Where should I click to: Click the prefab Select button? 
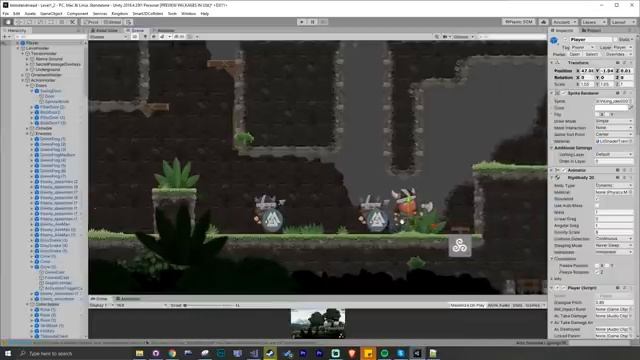tap(591, 54)
